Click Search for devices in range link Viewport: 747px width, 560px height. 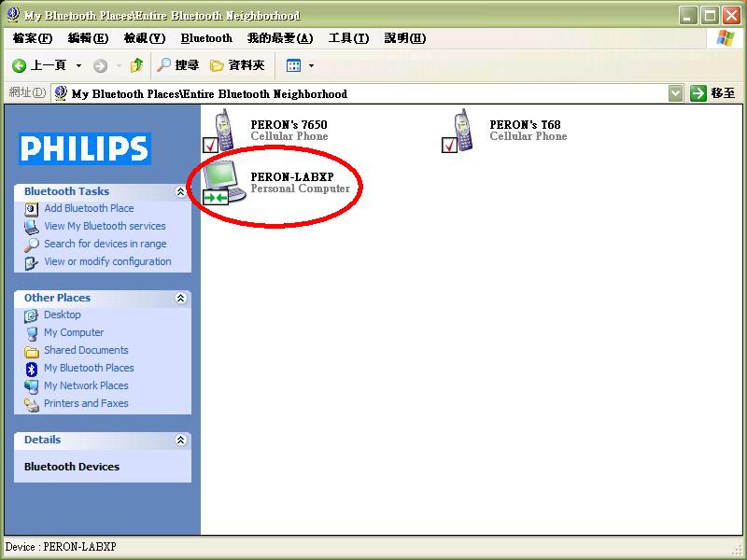click(x=106, y=244)
